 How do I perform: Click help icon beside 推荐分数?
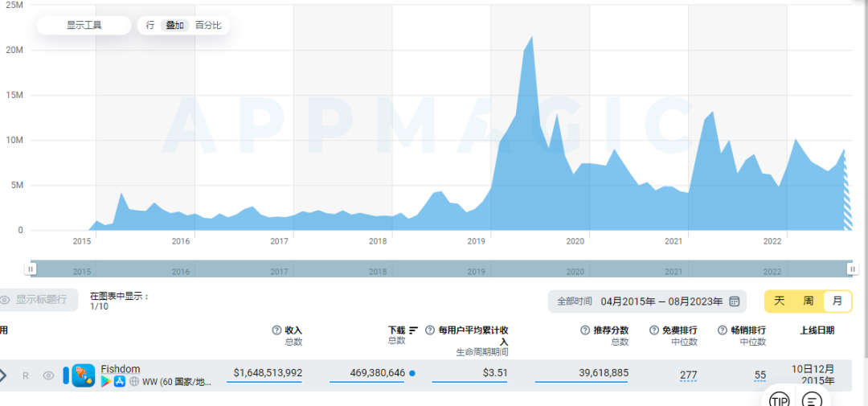pyautogui.click(x=585, y=330)
